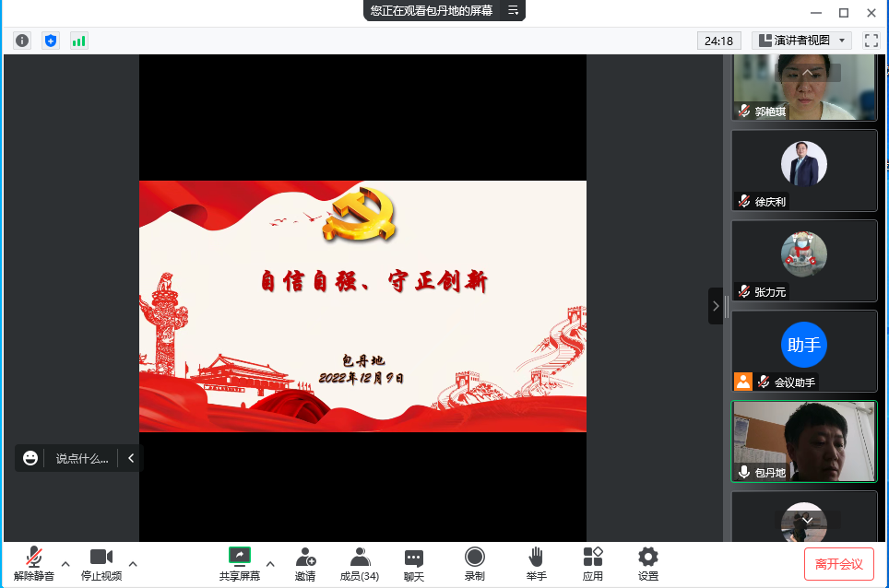Enter full screen mode
This screenshot has width=889, height=588.
point(871,41)
